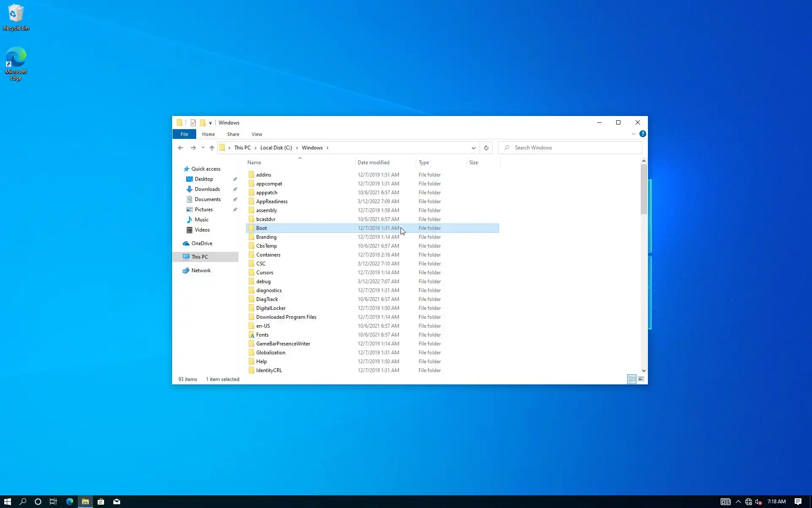Open the address bar history dropdown
Image resolution: width=812 pixels, height=508 pixels.
click(473, 148)
